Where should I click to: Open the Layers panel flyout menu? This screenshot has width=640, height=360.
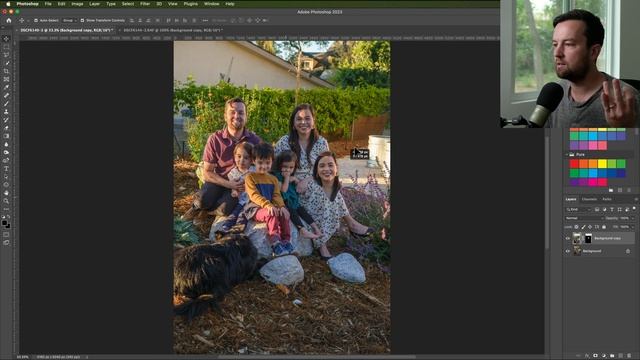click(x=636, y=199)
